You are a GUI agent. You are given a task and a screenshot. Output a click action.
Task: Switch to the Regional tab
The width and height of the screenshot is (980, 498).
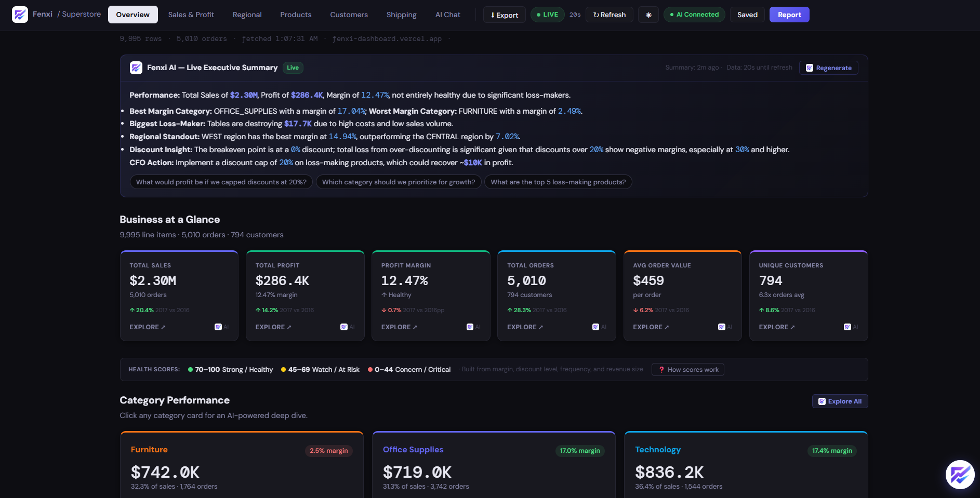point(247,14)
